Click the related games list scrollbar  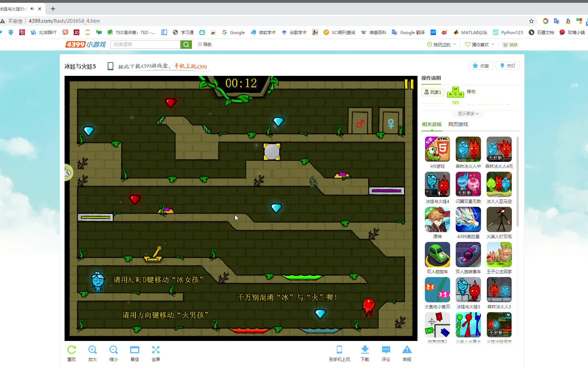[517, 182]
